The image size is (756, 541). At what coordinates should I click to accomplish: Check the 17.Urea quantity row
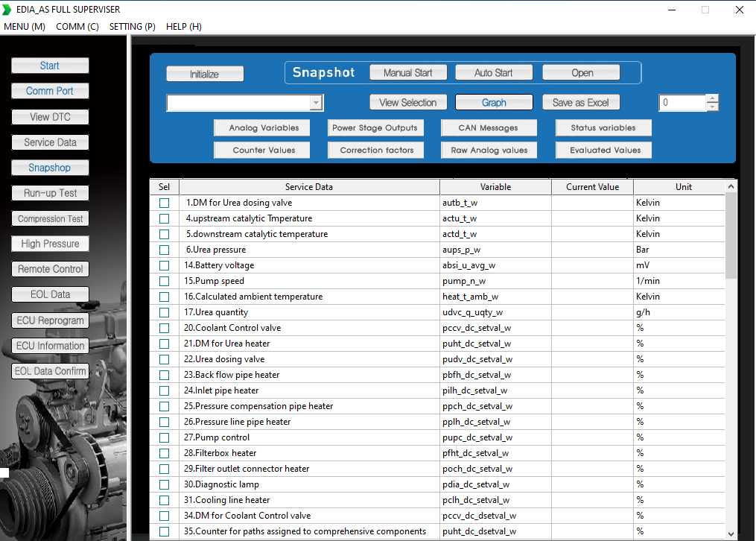[165, 312]
